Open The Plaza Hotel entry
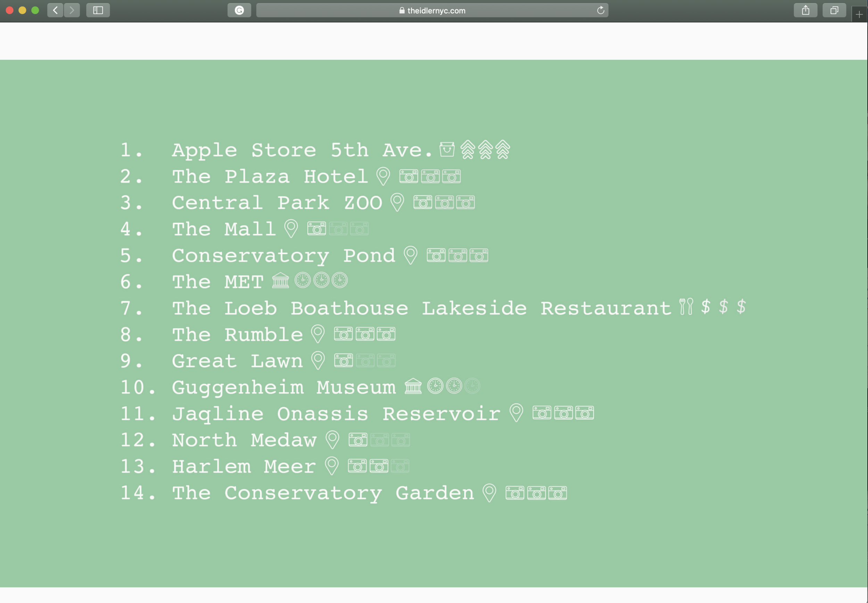 point(270,176)
